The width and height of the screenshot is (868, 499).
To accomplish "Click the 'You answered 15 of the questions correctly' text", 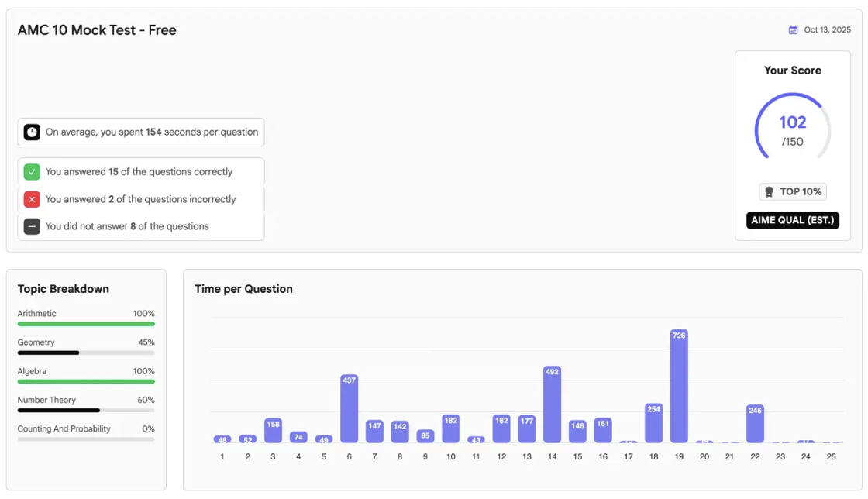I will tap(139, 172).
